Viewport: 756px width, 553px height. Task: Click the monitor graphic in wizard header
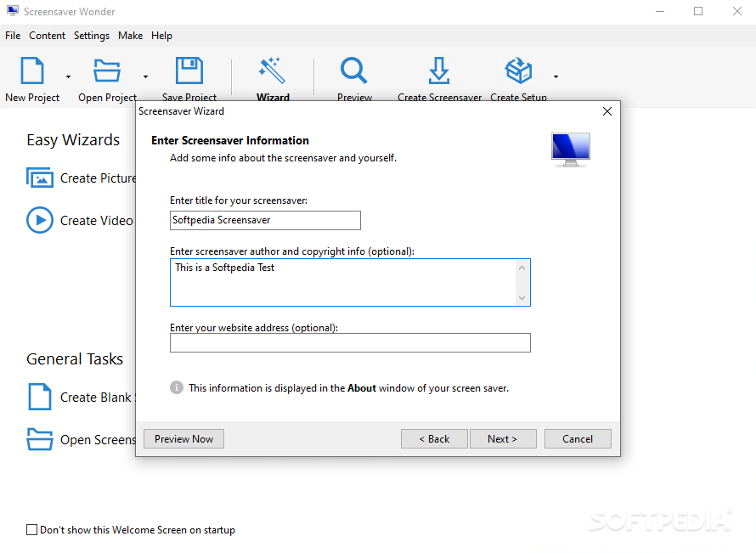coord(570,150)
